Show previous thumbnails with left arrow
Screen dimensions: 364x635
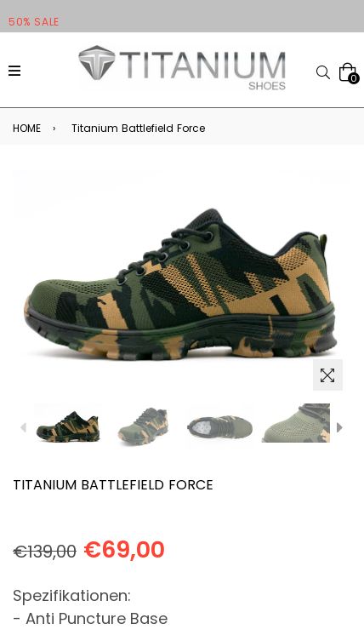pos(24,427)
